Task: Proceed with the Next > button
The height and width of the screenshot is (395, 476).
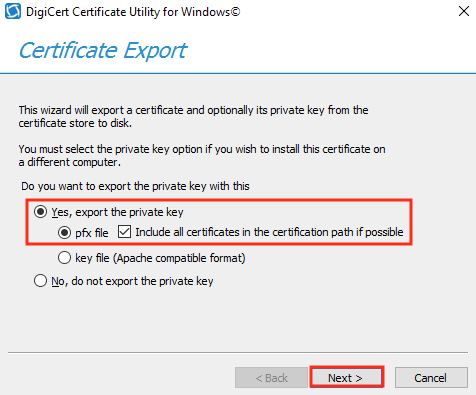Action: tap(347, 378)
